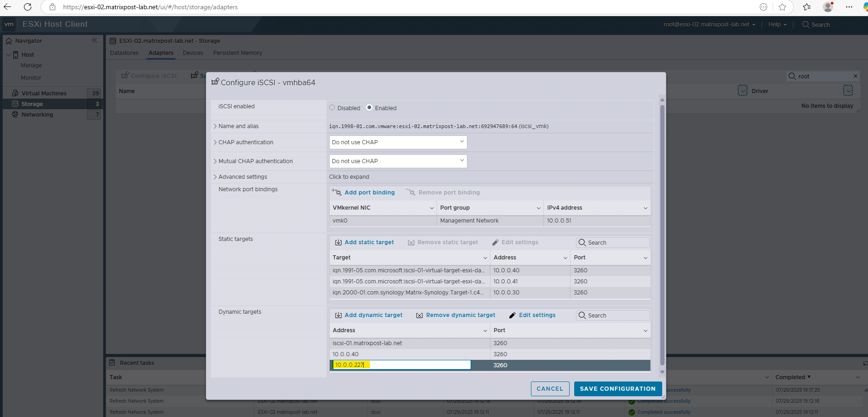Switch to the Datastores tab
This screenshot has height=417, width=868.
(124, 53)
